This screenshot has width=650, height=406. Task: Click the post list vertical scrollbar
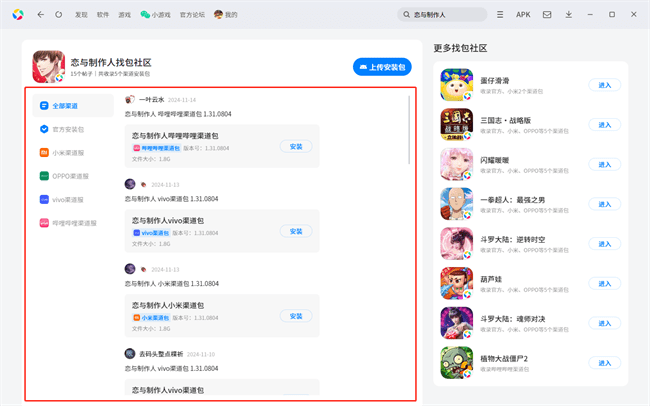[x=409, y=130]
